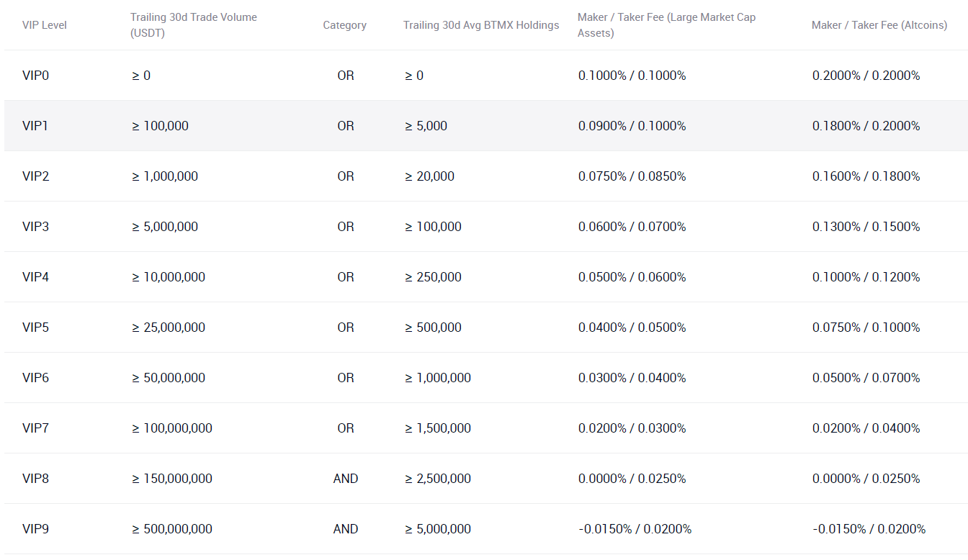Click the VIP6 altcoin fee 0.0500% / 0.0700%

click(x=866, y=378)
